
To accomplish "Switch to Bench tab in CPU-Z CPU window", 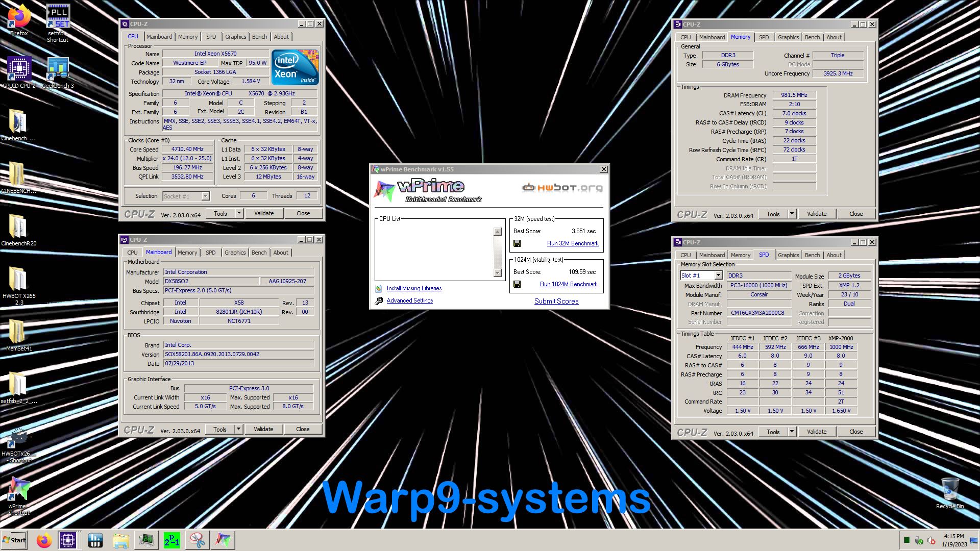I will tap(259, 37).
